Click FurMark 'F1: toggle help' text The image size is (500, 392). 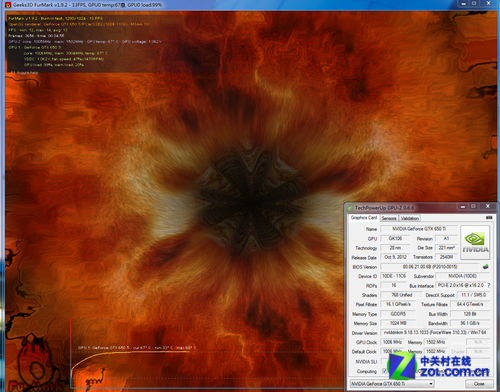click(x=24, y=72)
